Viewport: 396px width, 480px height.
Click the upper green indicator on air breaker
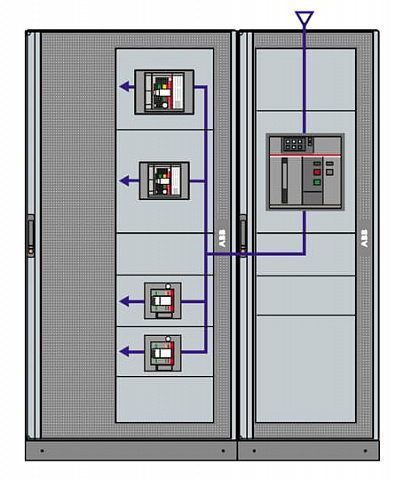click(317, 164)
